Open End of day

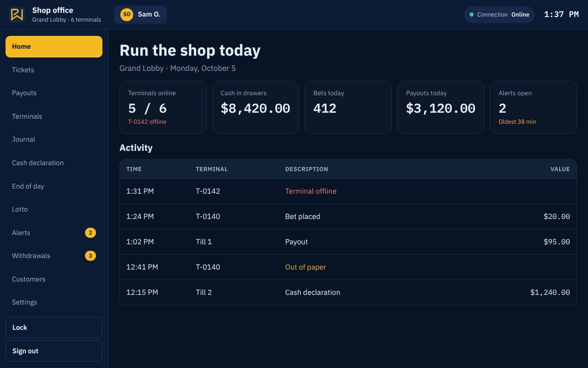click(54, 186)
